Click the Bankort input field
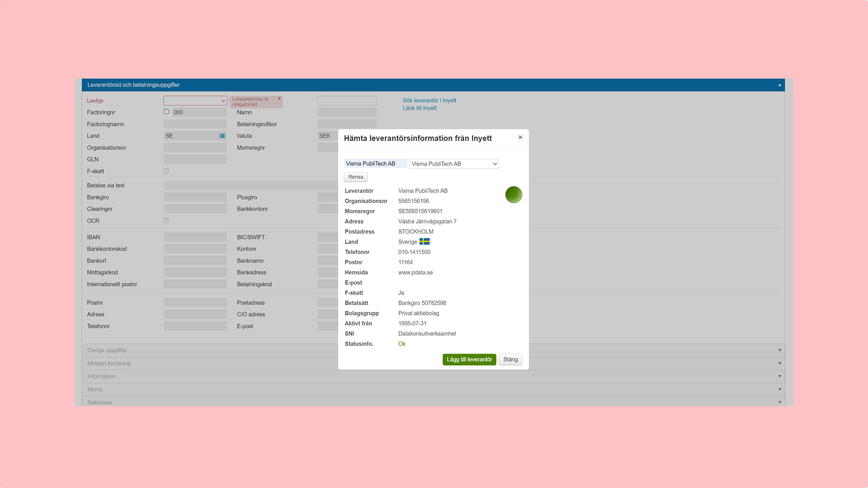The width and height of the screenshot is (868, 488). pyautogui.click(x=195, y=261)
